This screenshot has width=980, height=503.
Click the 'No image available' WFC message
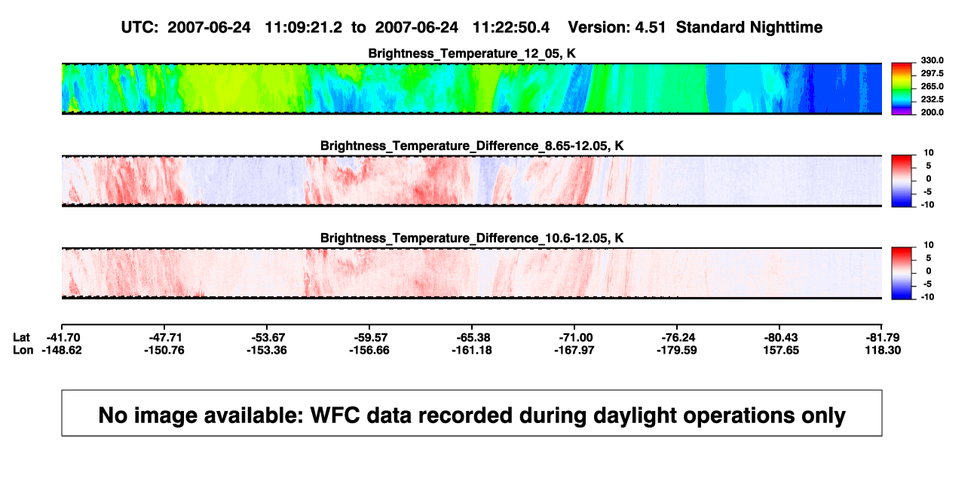[472, 415]
